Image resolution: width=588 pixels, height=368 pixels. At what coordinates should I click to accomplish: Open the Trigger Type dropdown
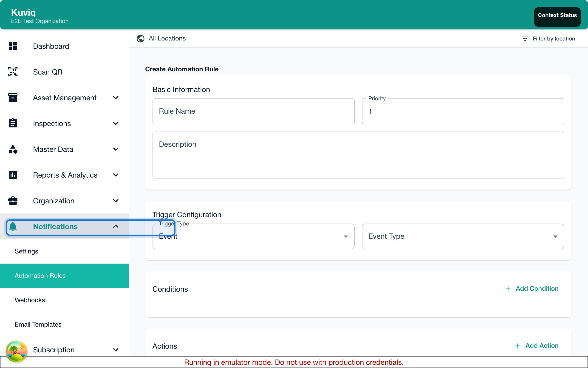coord(253,236)
